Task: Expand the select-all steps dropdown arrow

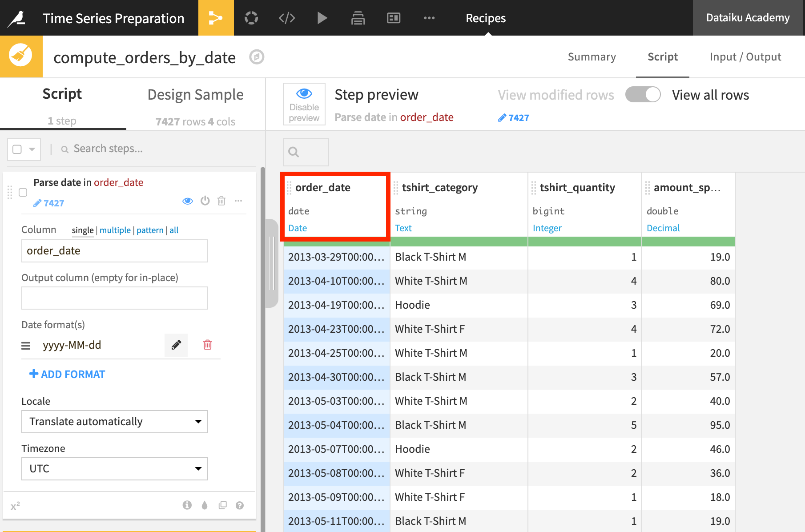Action: [32, 149]
